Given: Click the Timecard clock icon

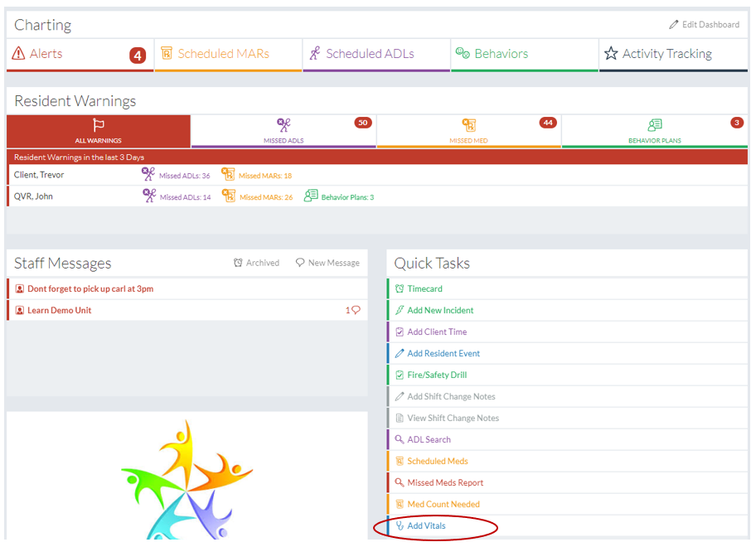Looking at the screenshot, I should pyautogui.click(x=400, y=289).
